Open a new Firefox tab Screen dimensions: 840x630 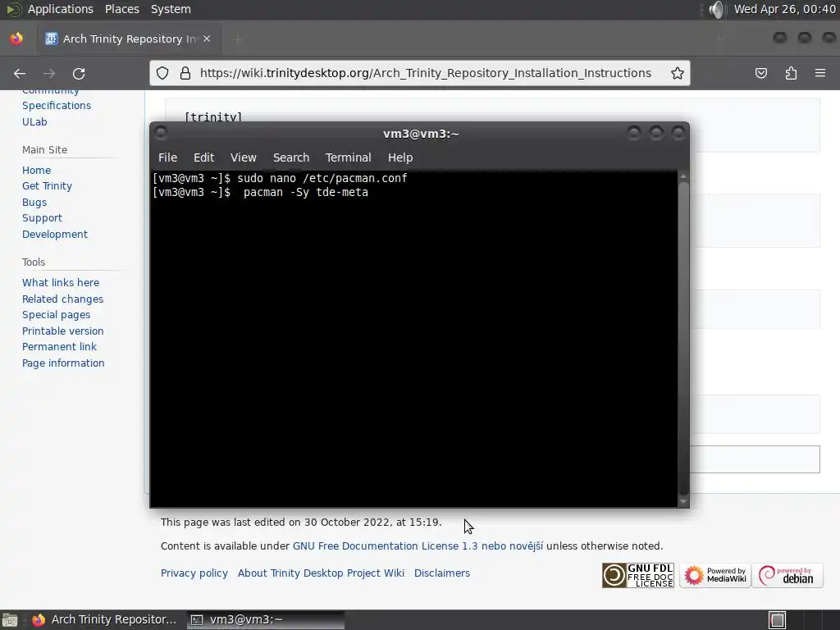[x=238, y=39]
